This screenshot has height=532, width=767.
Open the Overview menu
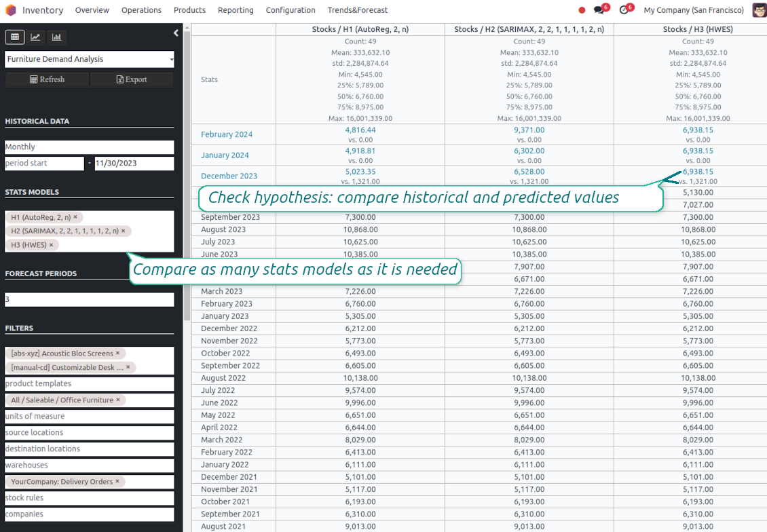(92, 10)
